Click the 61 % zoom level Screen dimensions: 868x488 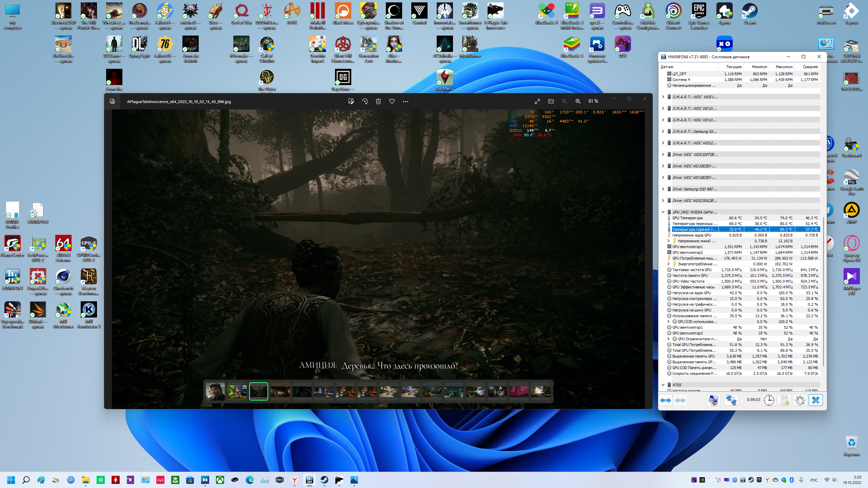point(593,101)
